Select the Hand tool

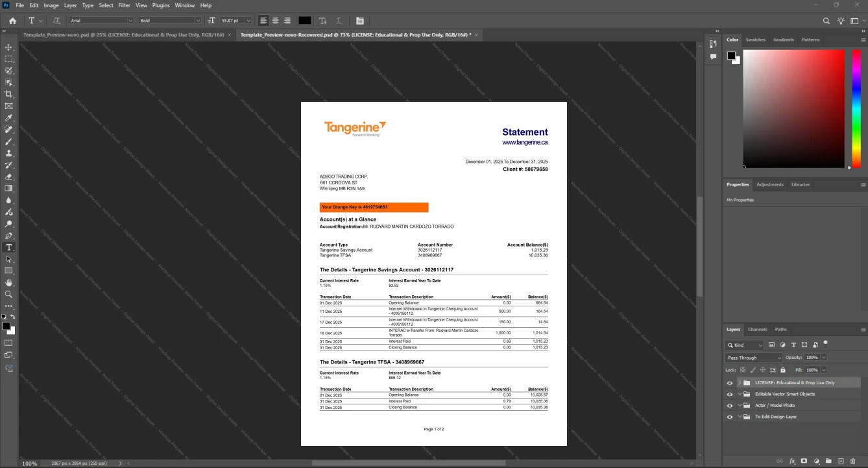pyautogui.click(x=8, y=282)
